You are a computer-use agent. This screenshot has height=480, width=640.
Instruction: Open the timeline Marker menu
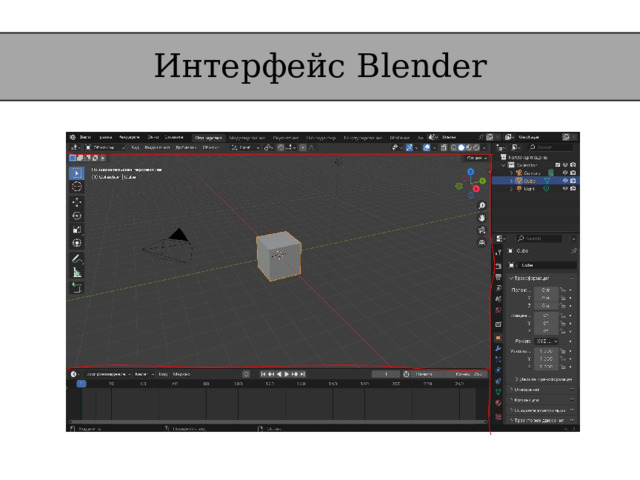182,374
